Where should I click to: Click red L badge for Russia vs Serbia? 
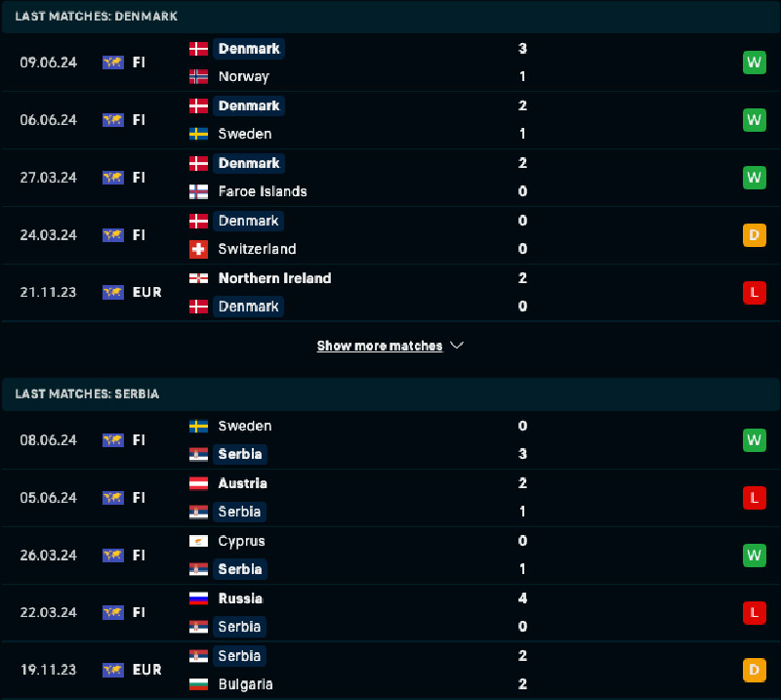[x=754, y=612]
